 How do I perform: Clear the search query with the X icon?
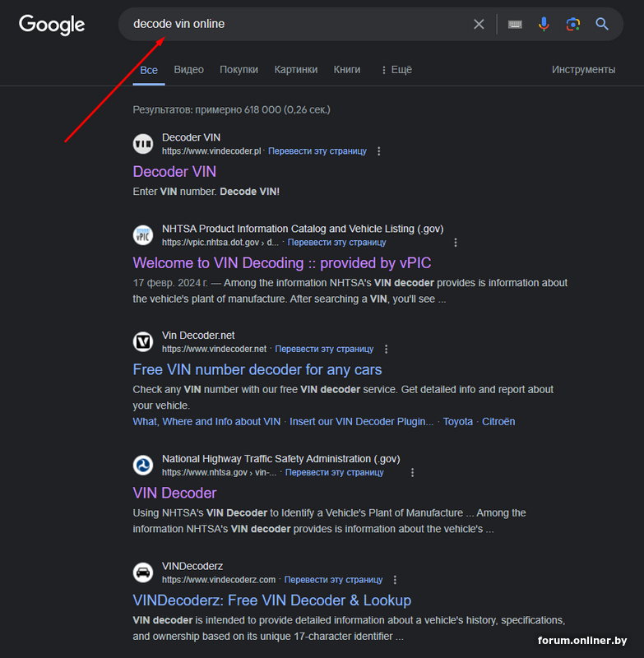479,24
